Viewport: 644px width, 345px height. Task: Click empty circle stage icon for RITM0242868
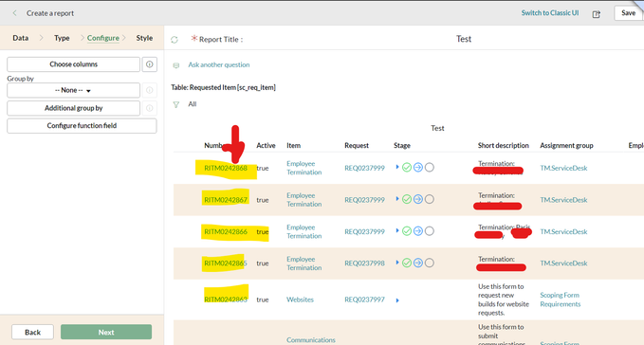(430, 168)
